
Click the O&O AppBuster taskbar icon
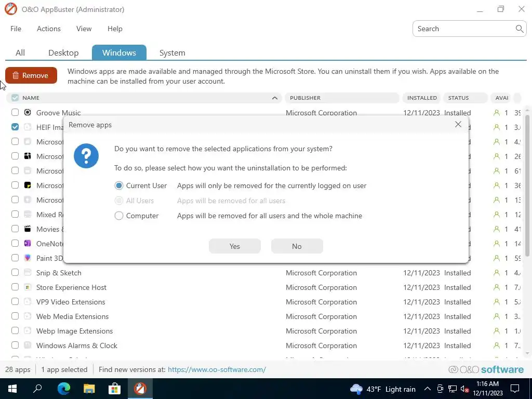coord(140,389)
